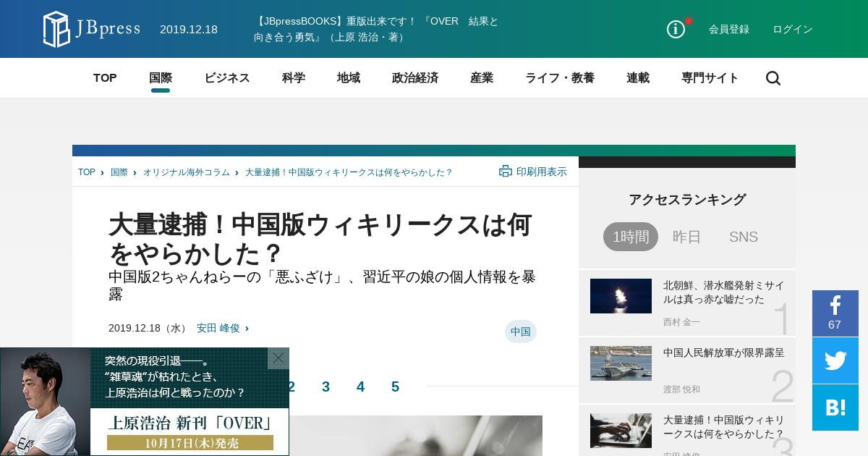Open the 専門サイト menu
868x456 pixels.
tap(710, 78)
